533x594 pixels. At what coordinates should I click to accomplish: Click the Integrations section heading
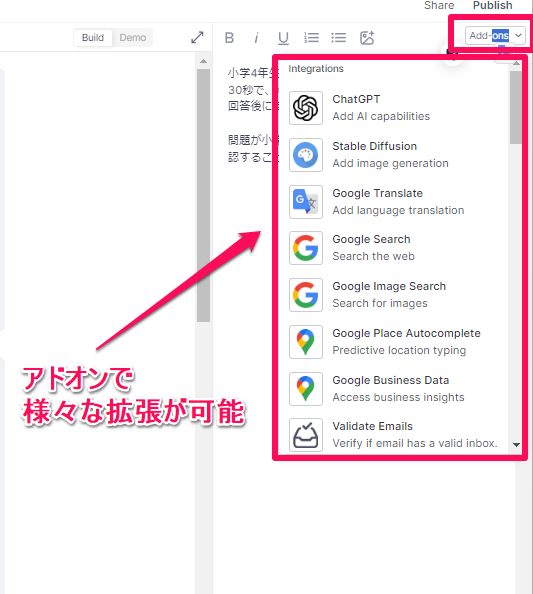(316, 69)
